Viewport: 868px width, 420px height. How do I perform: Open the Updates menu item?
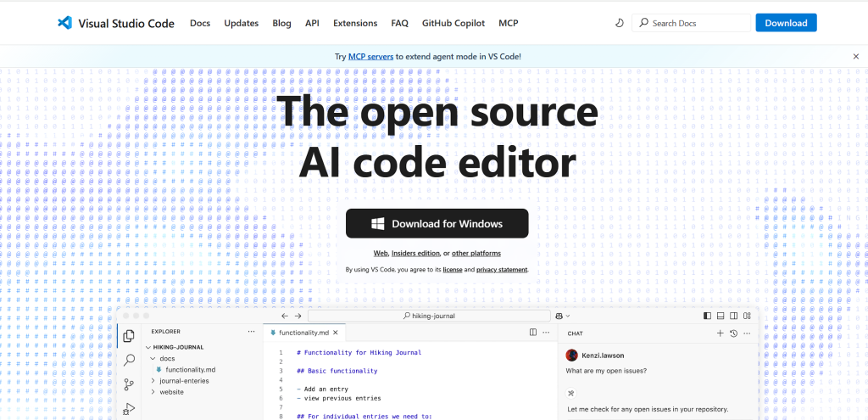pos(242,23)
